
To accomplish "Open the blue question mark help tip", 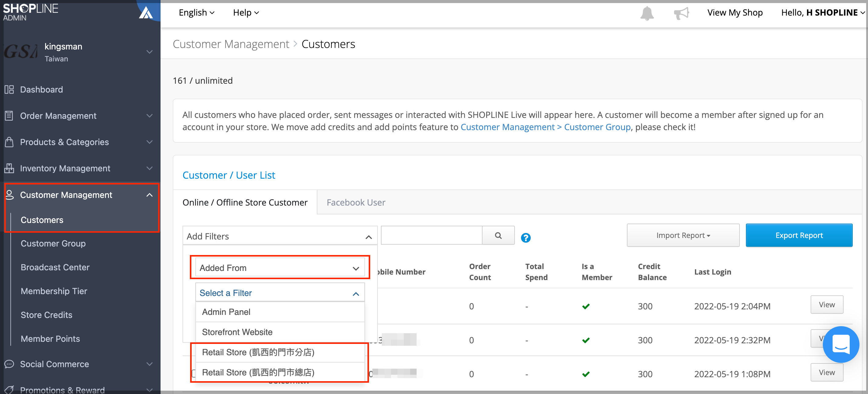I will point(526,238).
